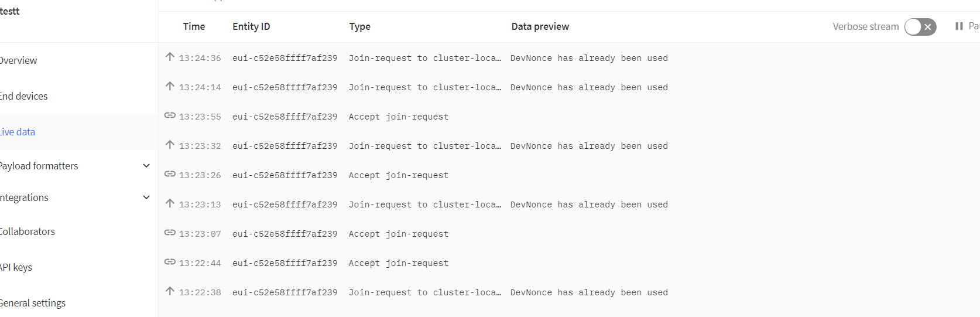Click entity ID of the 13:24:36 event

pyautogui.click(x=285, y=58)
